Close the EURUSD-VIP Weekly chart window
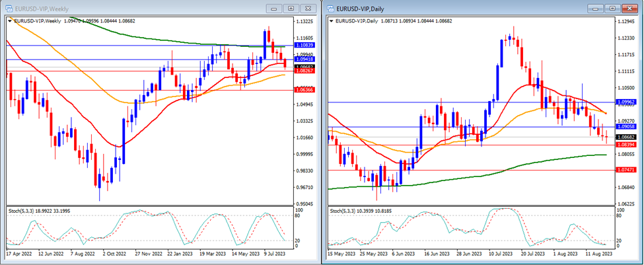This screenshot has width=644, height=265. (x=307, y=9)
